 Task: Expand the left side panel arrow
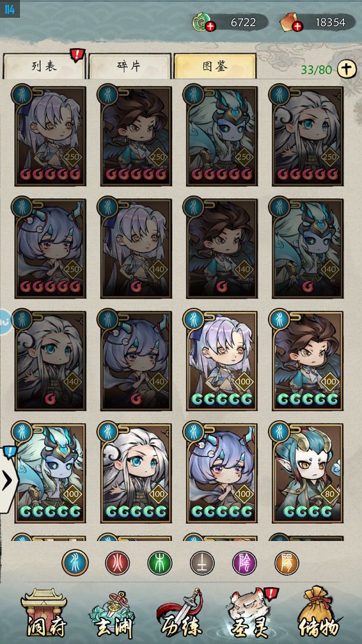[8, 481]
